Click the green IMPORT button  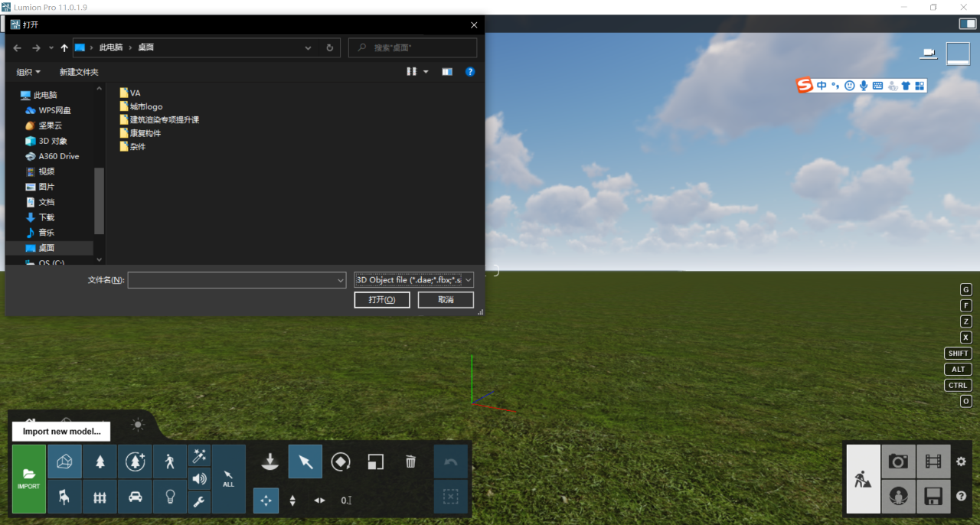click(x=29, y=479)
